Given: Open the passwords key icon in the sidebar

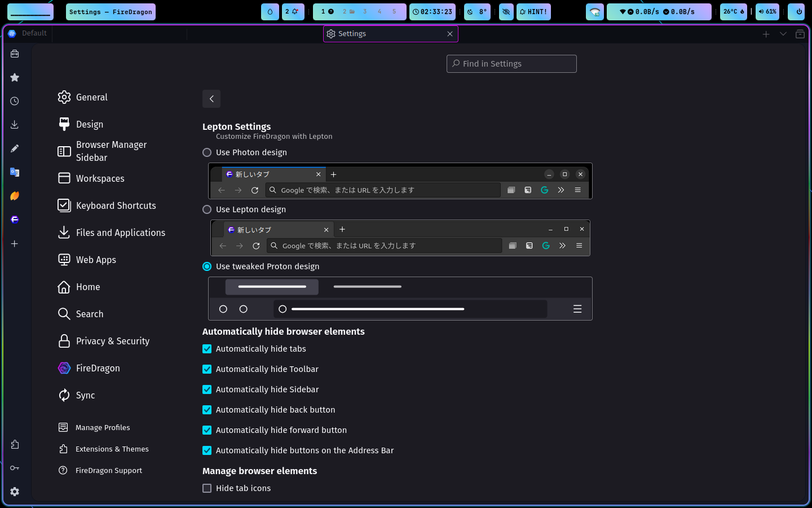Looking at the screenshot, I should click(14, 467).
